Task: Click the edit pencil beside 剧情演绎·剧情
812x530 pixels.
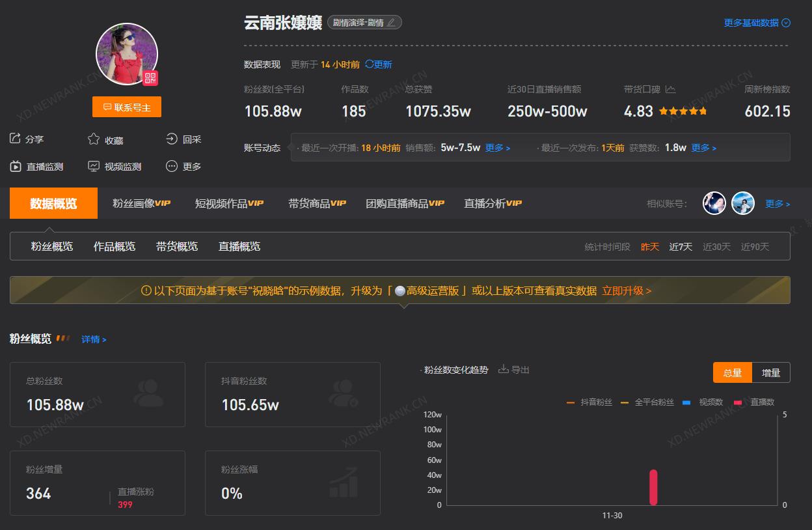Action: [391, 21]
